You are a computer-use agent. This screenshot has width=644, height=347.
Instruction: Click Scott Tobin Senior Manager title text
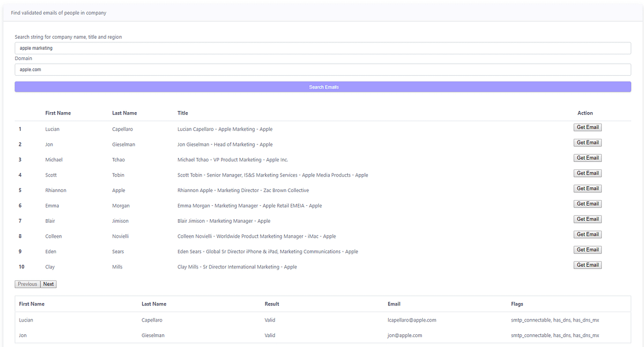(x=273, y=175)
